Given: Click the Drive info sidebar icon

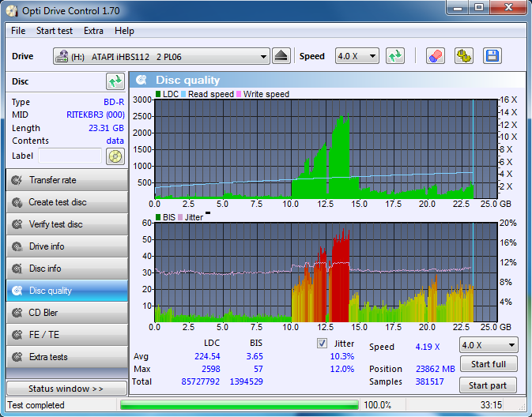Looking at the screenshot, I should click(x=17, y=246).
